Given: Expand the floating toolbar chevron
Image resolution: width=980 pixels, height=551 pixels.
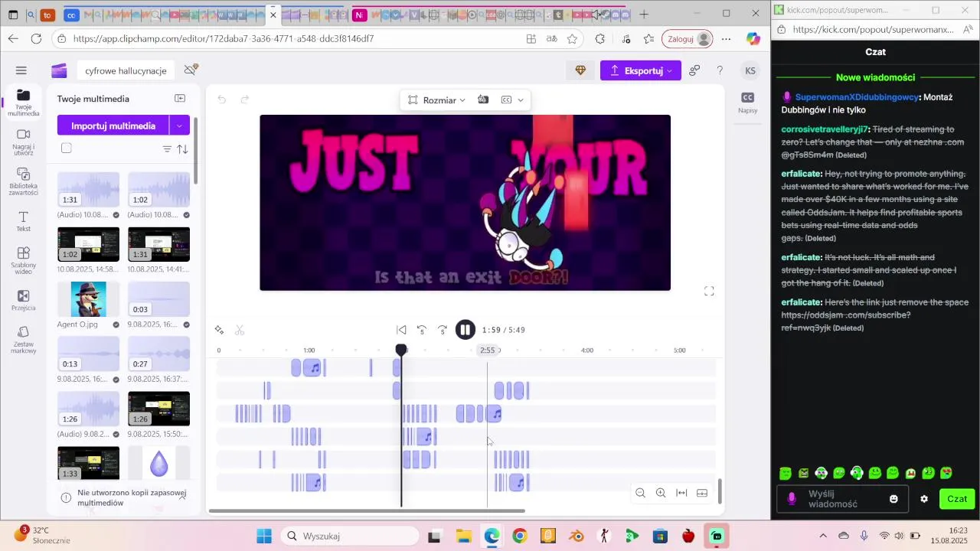Looking at the screenshot, I should pyautogui.click(x=521, y=100).
